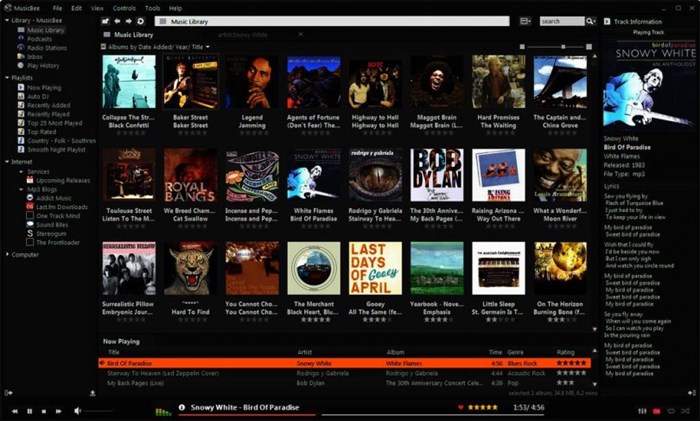Click the navigate back arrow icon
Viewport: 700px width, 421px height.
[117, 21]
